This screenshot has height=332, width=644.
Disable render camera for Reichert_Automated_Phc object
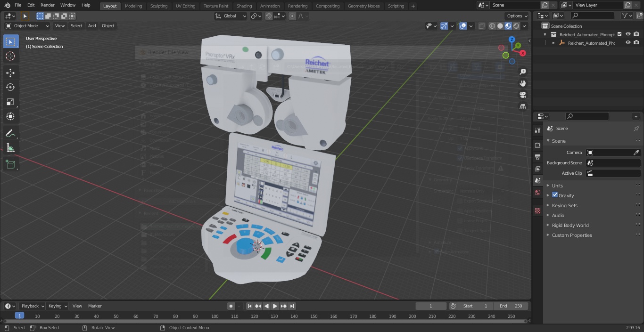(636, 43)
